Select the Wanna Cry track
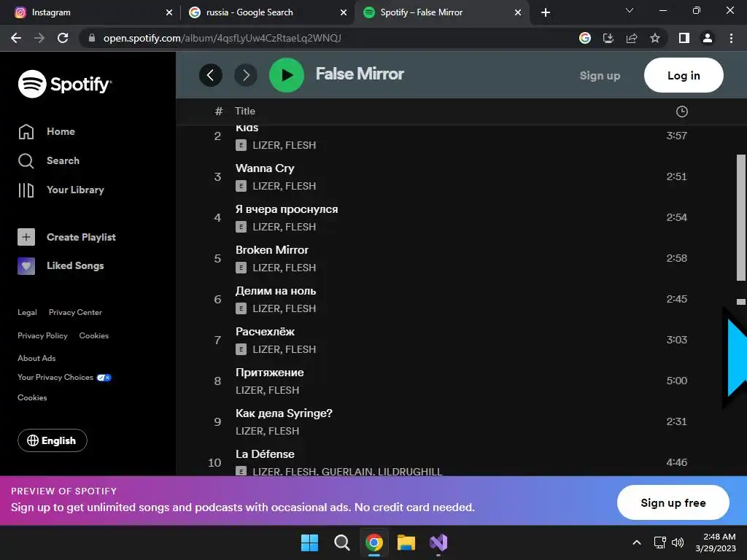Screen dimensions: 747x560 point(265,168)
